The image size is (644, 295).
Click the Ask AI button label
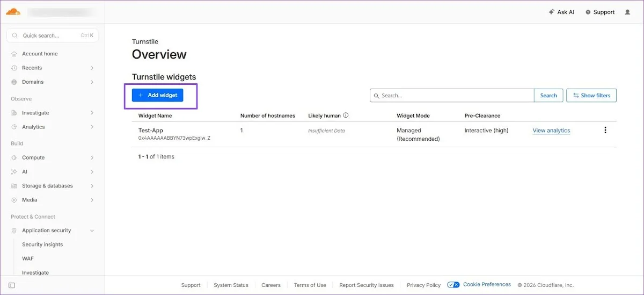pyautogui.click(x=566, y=12)
